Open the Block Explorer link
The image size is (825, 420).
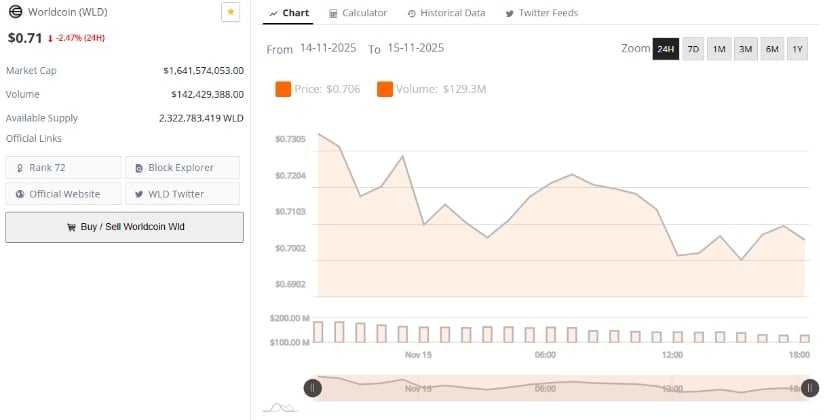pyautogui.click(x=182, y=167)
